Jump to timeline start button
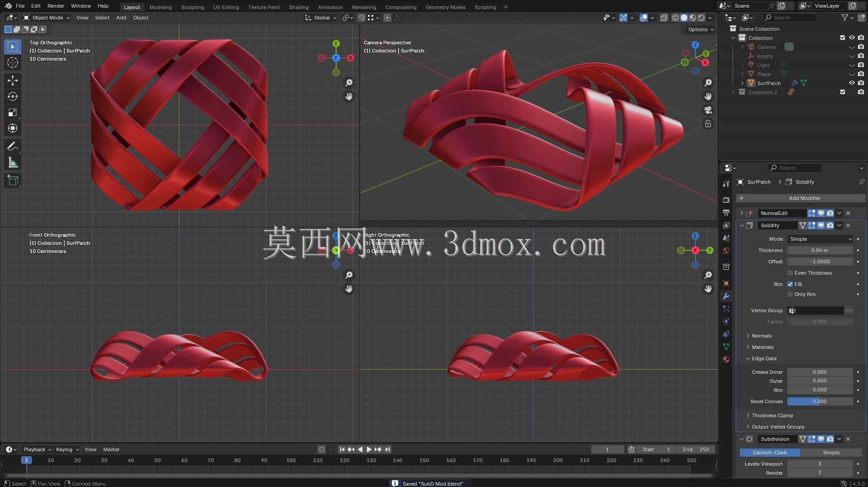This screenshot has width=868, height=487. [x=342, y=449]
